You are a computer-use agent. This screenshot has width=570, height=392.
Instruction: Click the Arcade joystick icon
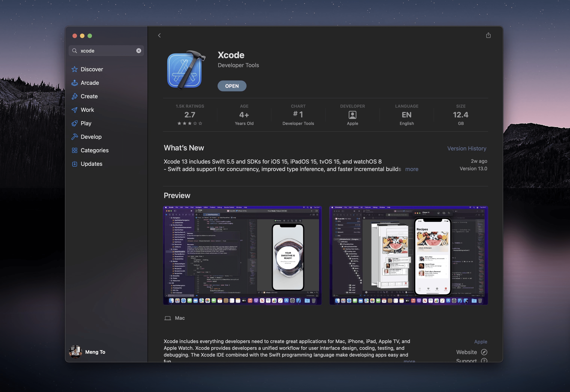coord(75,83)
